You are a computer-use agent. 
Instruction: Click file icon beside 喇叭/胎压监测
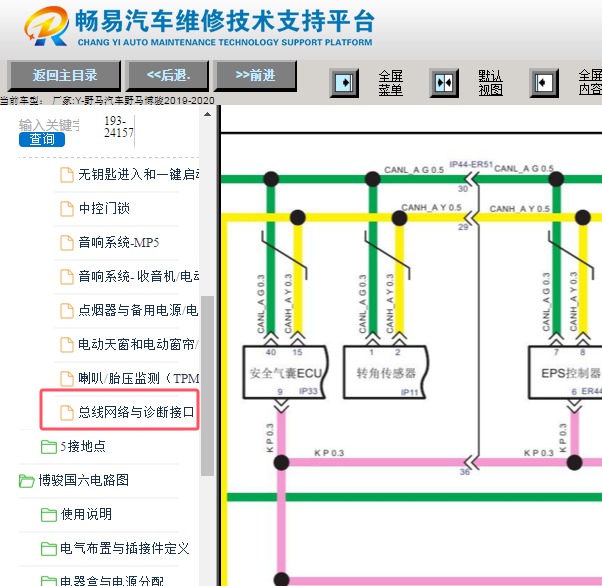(67, 379)
